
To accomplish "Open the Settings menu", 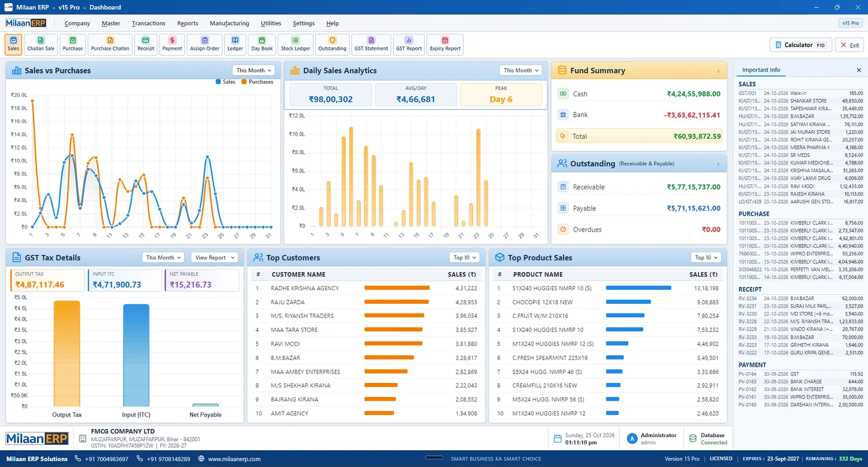I will [x=304, y=23].
